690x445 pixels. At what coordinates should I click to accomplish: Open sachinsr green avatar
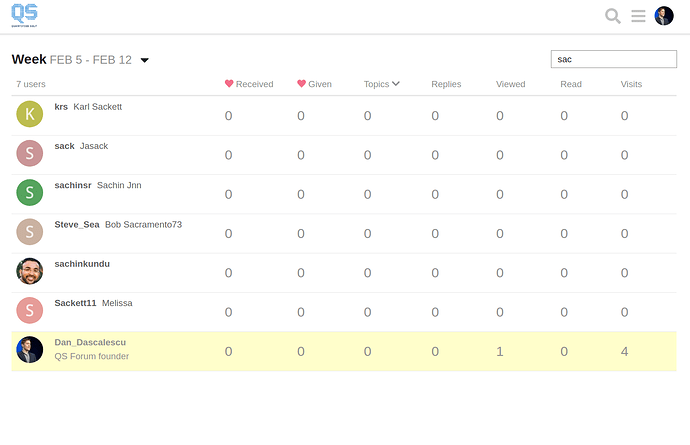tap(29, 192)
